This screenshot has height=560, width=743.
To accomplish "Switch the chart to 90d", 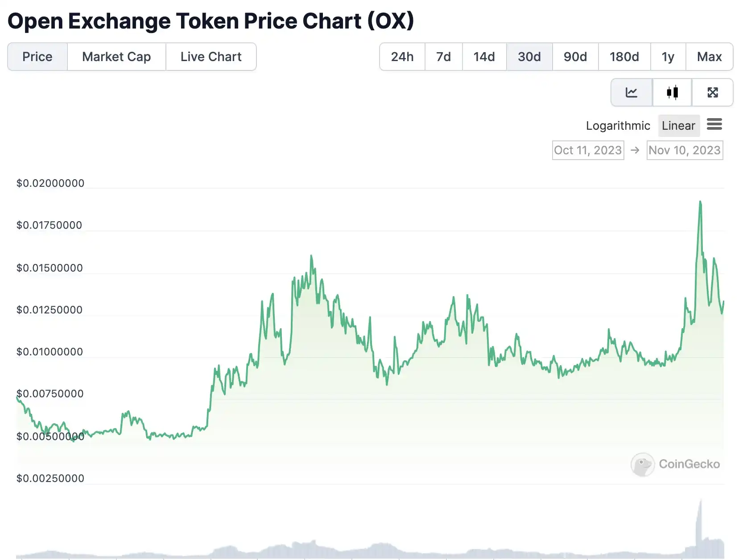I will (x=575, y=57).
